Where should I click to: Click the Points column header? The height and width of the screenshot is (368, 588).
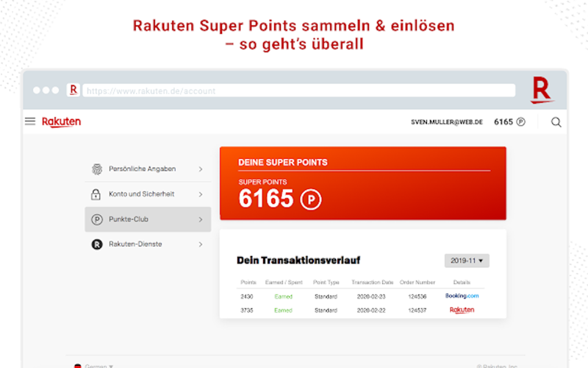[x=248, y=283]
